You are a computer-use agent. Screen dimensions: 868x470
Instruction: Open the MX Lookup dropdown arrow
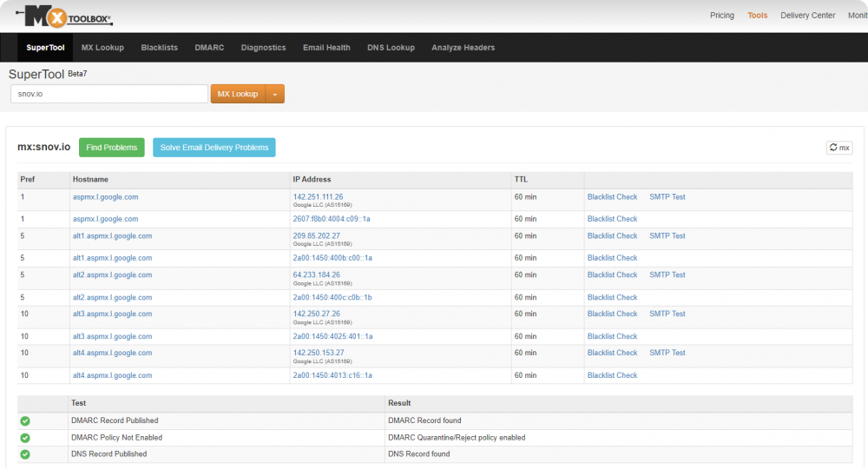275,94
